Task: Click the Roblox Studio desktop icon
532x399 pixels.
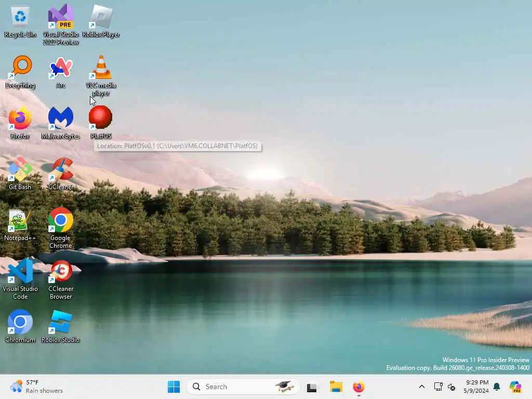Action: coord(60,326)
